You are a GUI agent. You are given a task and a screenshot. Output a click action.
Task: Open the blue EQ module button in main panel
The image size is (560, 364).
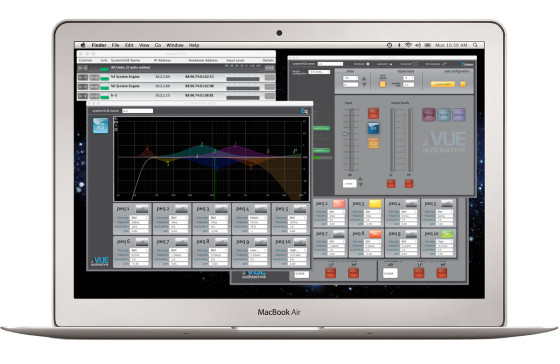pyautogui.click(x=373, y=128)
